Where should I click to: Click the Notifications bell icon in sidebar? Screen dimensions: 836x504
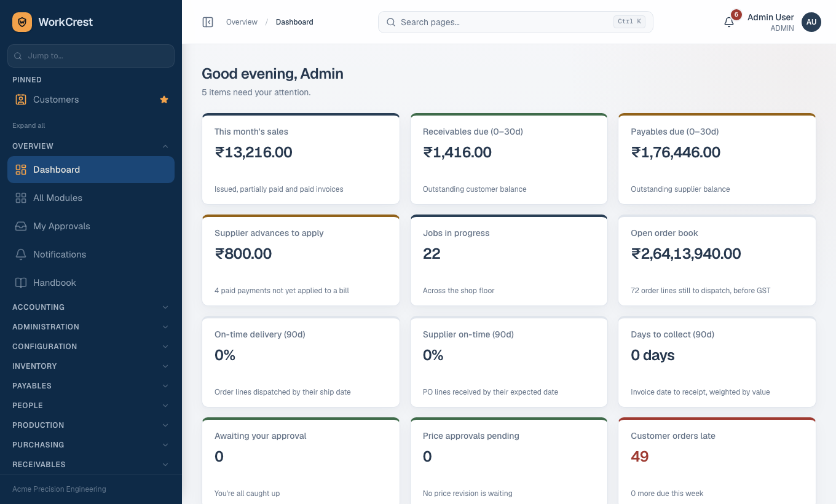(x=21, y=254)
